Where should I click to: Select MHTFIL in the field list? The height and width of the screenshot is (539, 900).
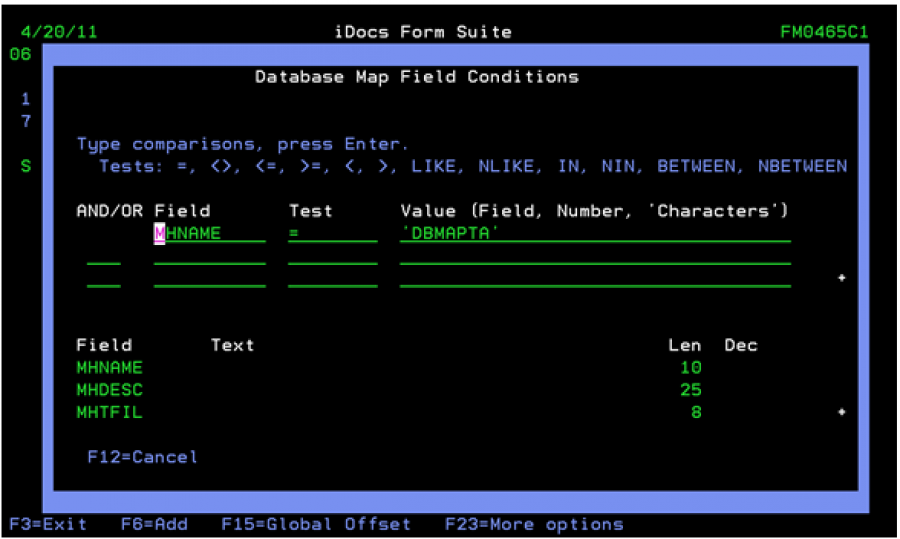(x=109, y=412)
